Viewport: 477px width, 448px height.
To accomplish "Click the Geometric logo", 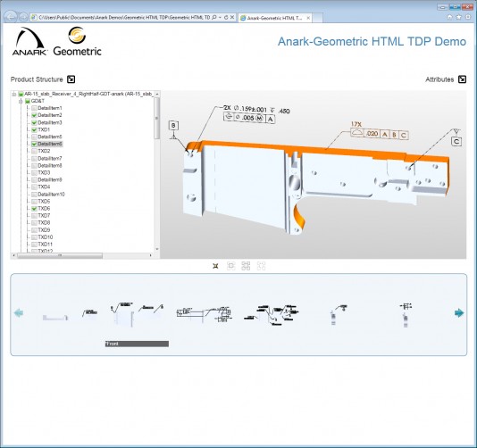I will pos(78,41).
